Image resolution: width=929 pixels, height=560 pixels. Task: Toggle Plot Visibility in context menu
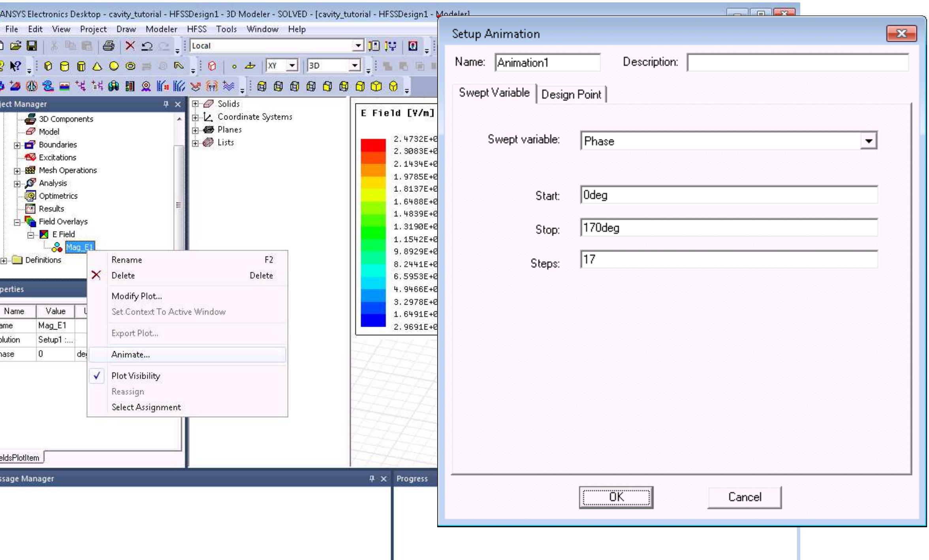pyautogui.click(x=135, y=376)
